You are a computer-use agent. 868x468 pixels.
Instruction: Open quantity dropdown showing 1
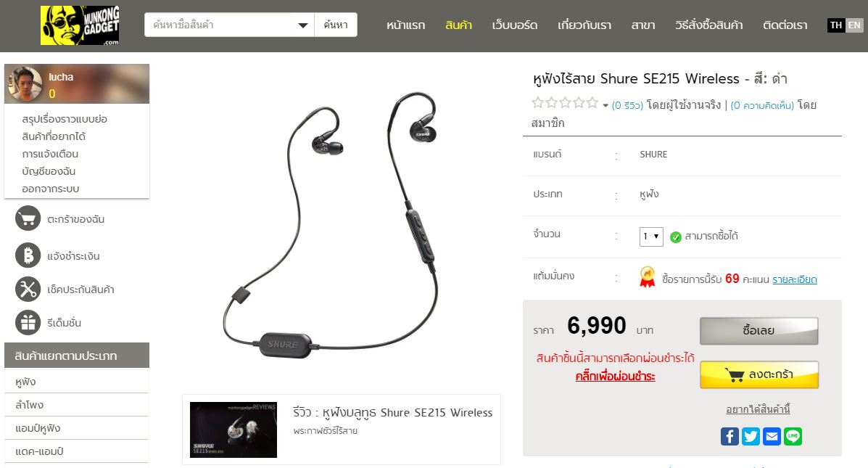pos(651,237)
